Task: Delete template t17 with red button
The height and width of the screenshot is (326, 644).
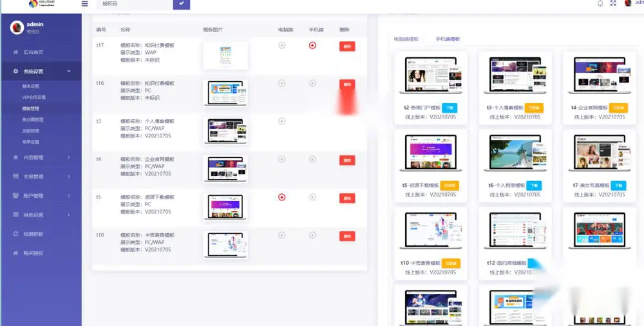Action: [x=347, y=46]
